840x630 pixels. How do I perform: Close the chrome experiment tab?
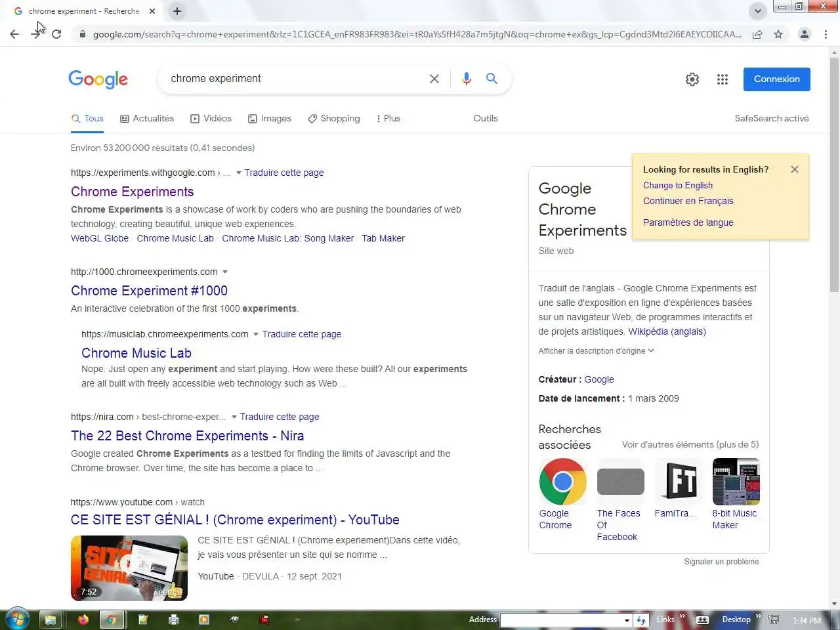[x=152, y=11]
